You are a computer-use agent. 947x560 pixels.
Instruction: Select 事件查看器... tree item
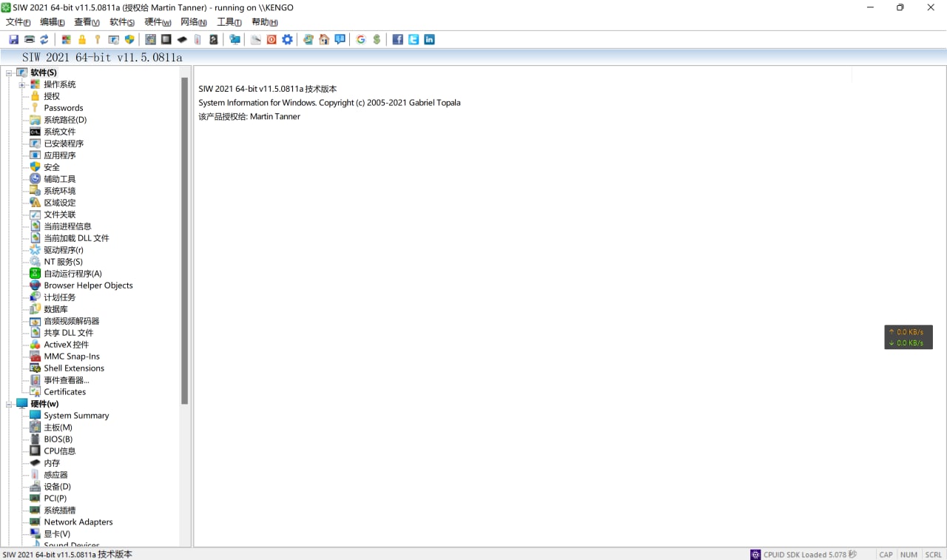coord(67,380)
